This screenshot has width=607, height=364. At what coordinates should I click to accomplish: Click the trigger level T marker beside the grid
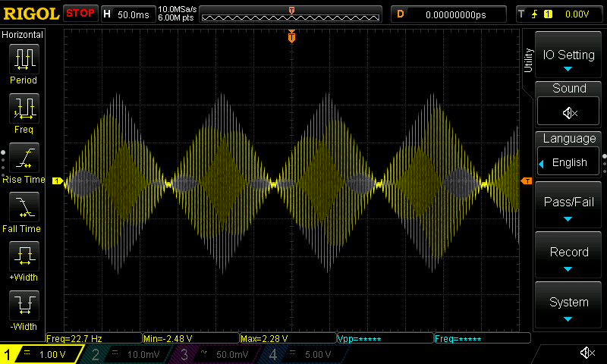tap(527, 181)
